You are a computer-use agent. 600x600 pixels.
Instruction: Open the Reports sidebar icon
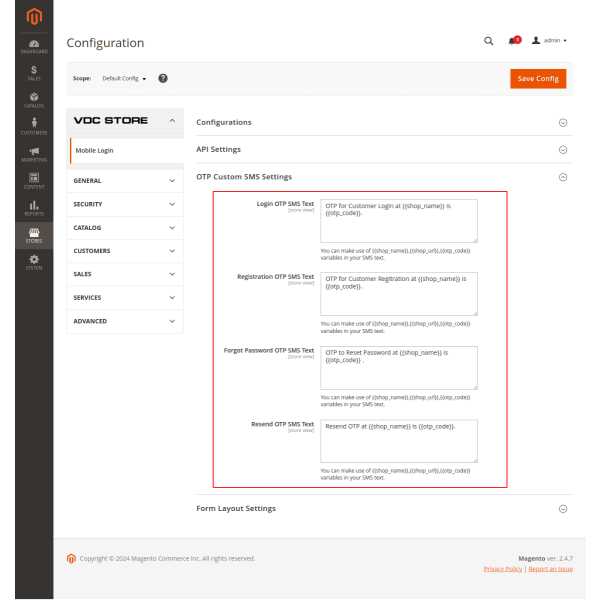click(34, 208)
